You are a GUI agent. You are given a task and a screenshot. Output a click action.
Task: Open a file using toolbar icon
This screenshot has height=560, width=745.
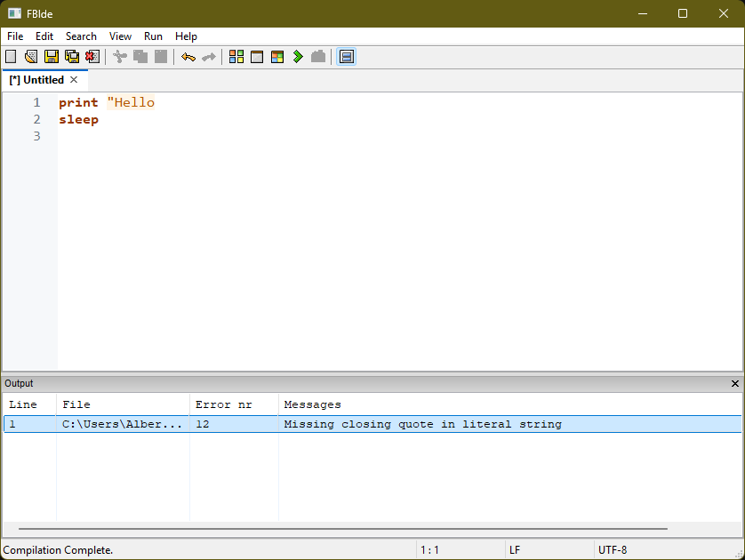[31, 57]
